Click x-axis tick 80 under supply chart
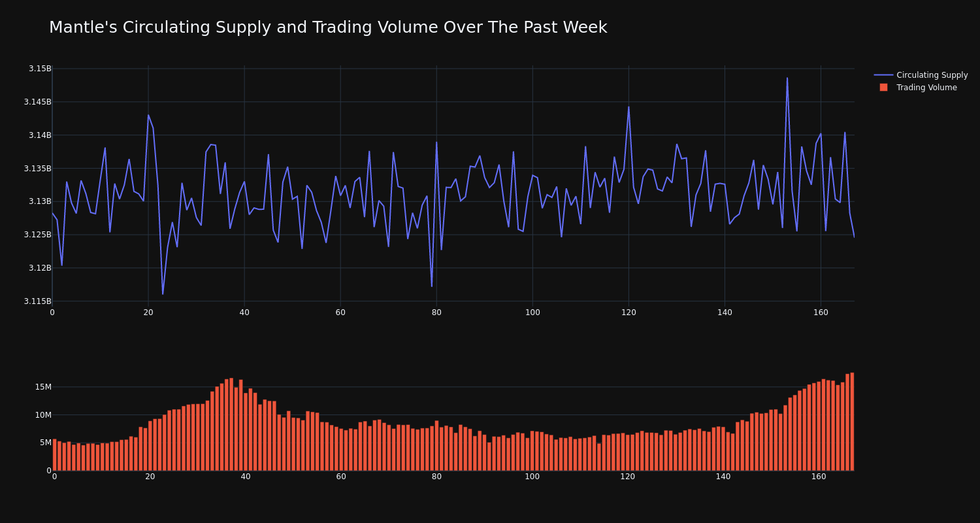The image size is (980, 523). 436,312
